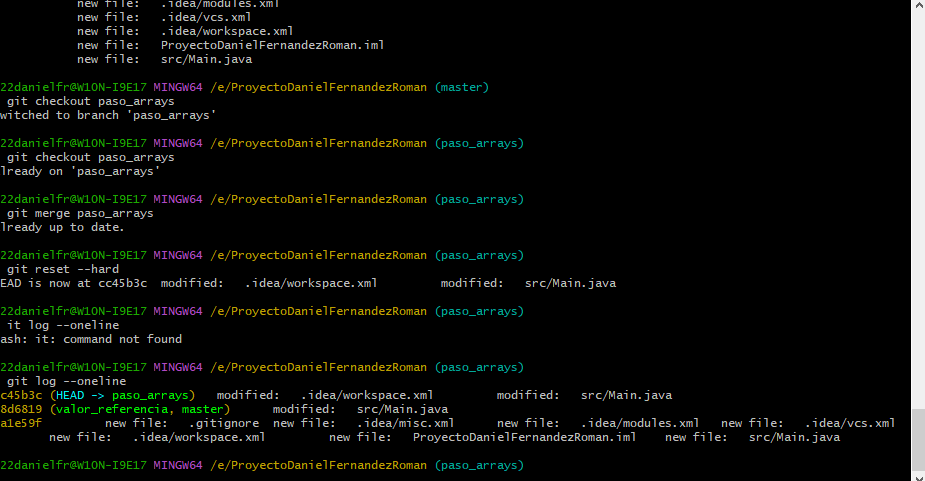
Task: Click '.idea/vcs.xml' in the a1e59f log row
Action: pos(850,424)
